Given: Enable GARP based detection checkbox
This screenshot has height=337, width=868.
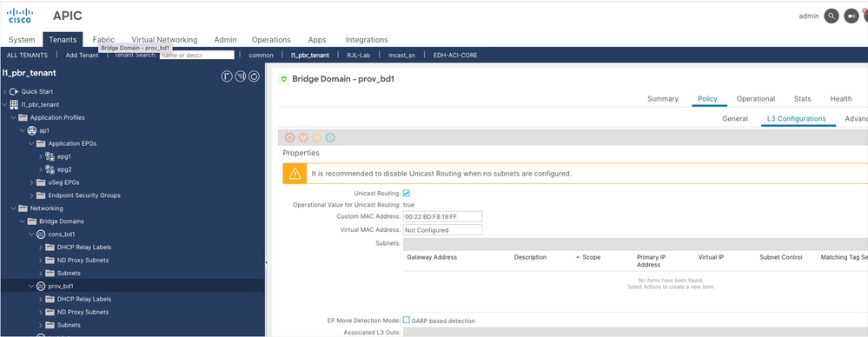Looking at the screenshot, I should coord(407,320).
